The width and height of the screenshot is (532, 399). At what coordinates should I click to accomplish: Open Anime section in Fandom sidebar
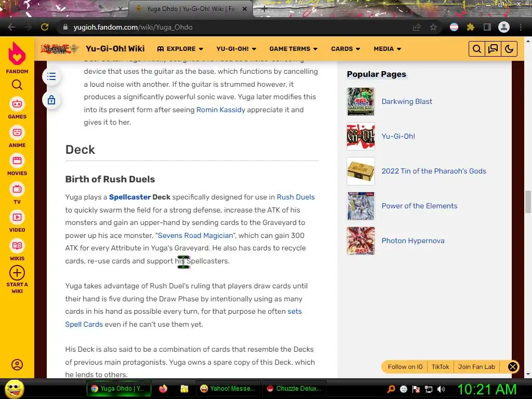17,137
